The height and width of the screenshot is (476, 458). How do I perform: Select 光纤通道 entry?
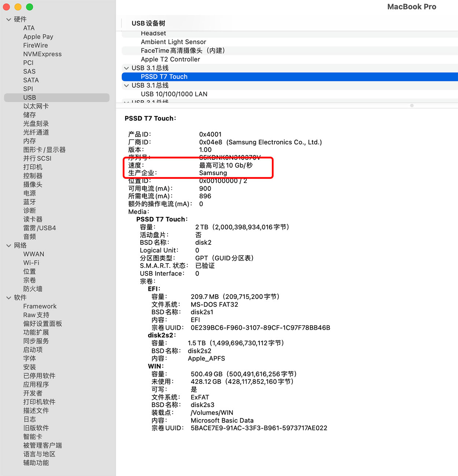(x=36, y=132)
